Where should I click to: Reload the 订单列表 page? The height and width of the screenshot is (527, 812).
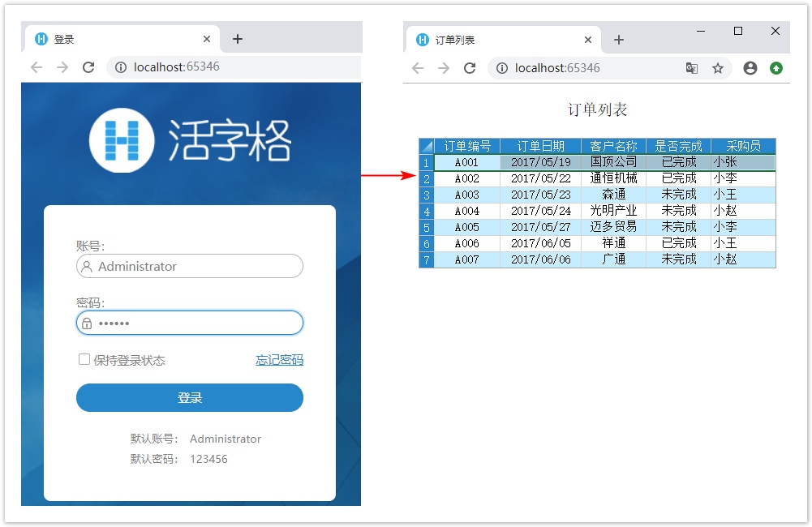(x=470, y=68)
